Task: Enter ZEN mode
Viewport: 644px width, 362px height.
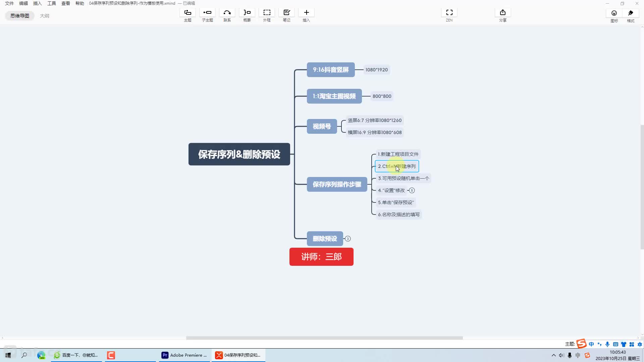Action: (449, 13)
